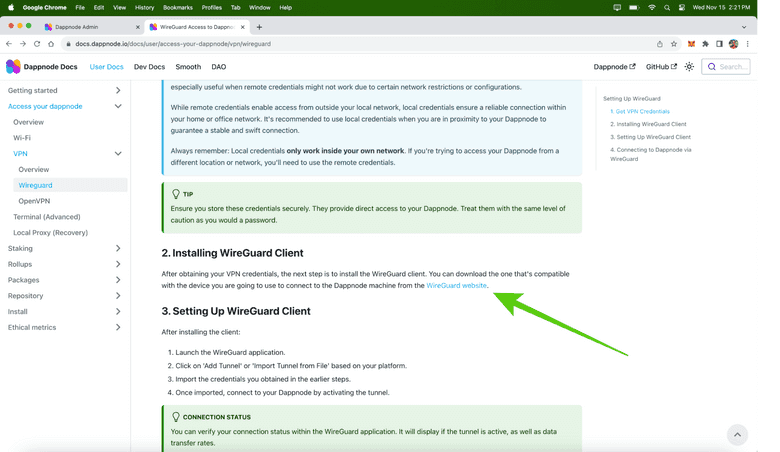Image resolution: width=780 pixels, height=452 pixels.
Task: Click the browser back arrow
Action: click(x=9, y=44)
